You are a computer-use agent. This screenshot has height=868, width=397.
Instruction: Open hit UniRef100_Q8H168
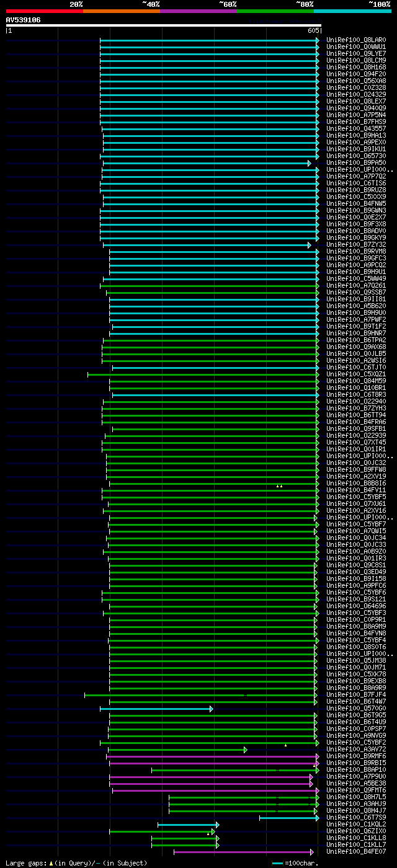(356, 68)
